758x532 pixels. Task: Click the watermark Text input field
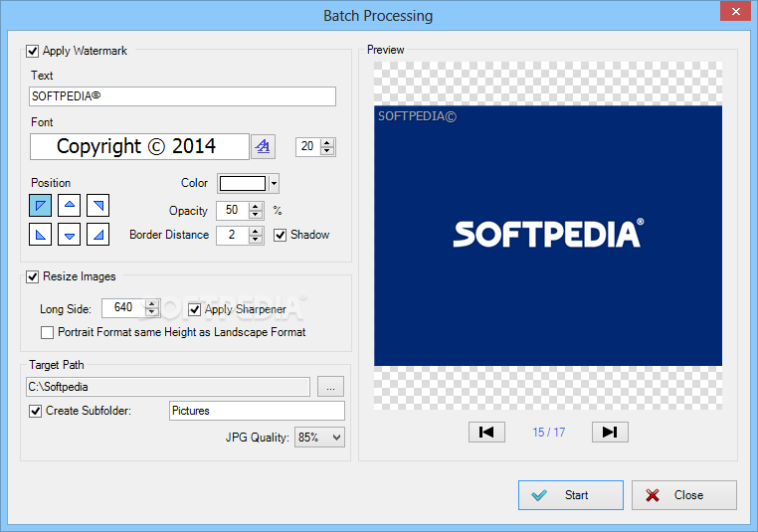(x=183, y=96)
